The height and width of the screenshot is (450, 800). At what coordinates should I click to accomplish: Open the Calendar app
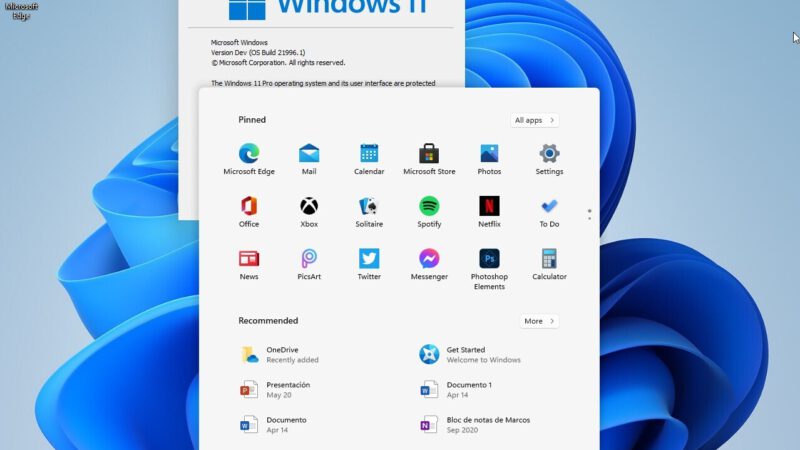pos(369,160)
